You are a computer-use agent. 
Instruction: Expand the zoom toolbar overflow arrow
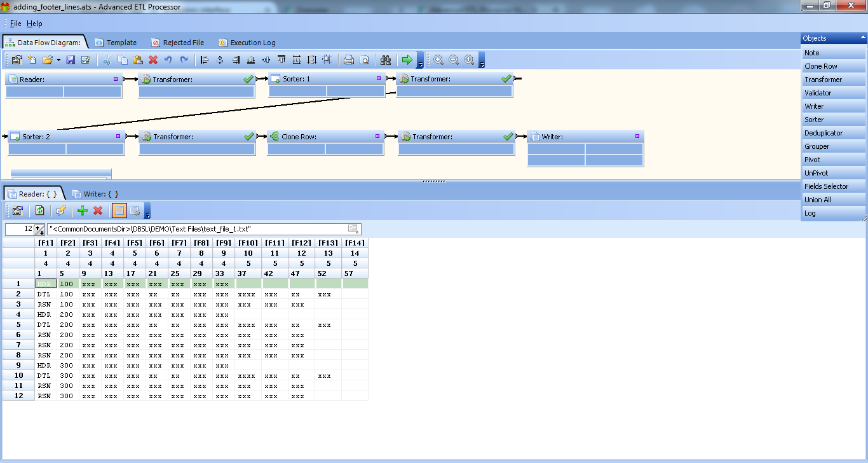(482, 61)
